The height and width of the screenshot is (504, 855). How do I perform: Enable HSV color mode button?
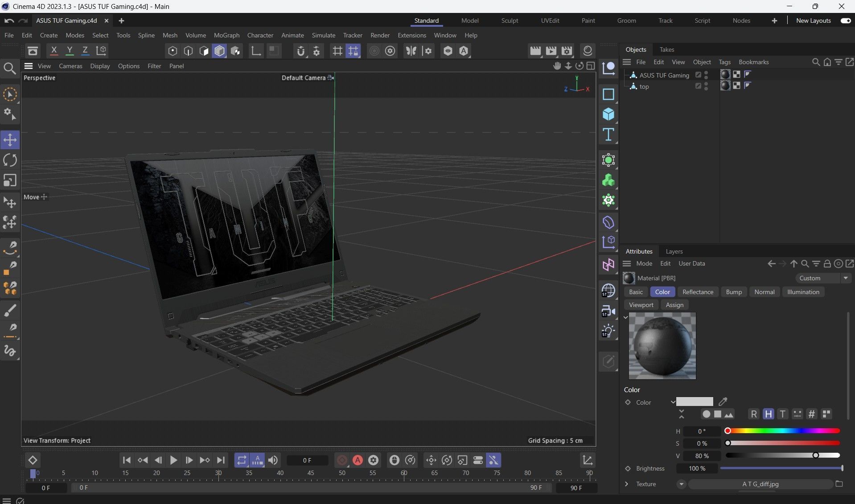768,414
